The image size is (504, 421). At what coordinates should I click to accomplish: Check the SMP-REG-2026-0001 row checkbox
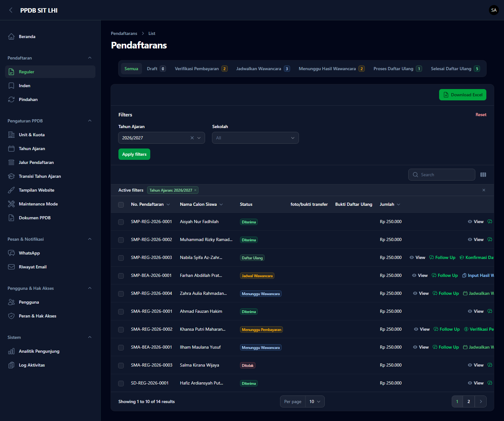point(121,222)
